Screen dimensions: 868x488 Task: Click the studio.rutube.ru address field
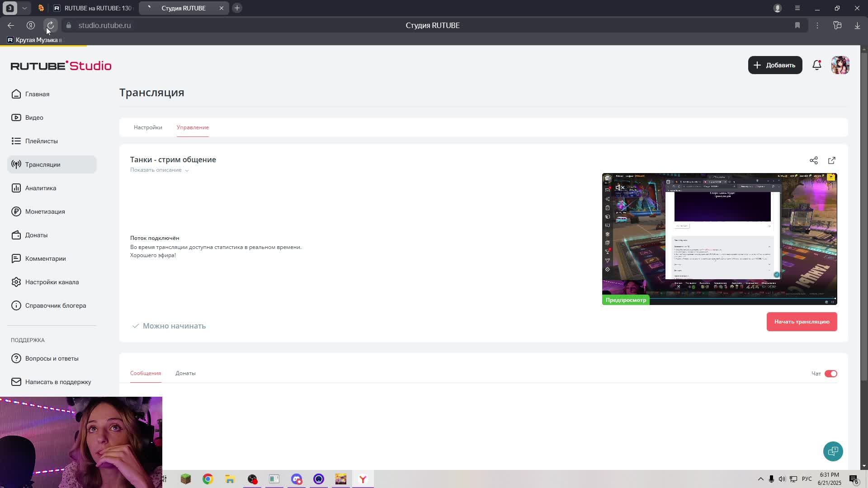(104, 25)
